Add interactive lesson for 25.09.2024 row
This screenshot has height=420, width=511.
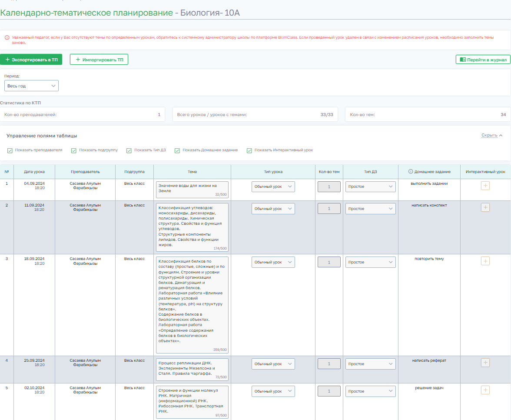(485, 363)
